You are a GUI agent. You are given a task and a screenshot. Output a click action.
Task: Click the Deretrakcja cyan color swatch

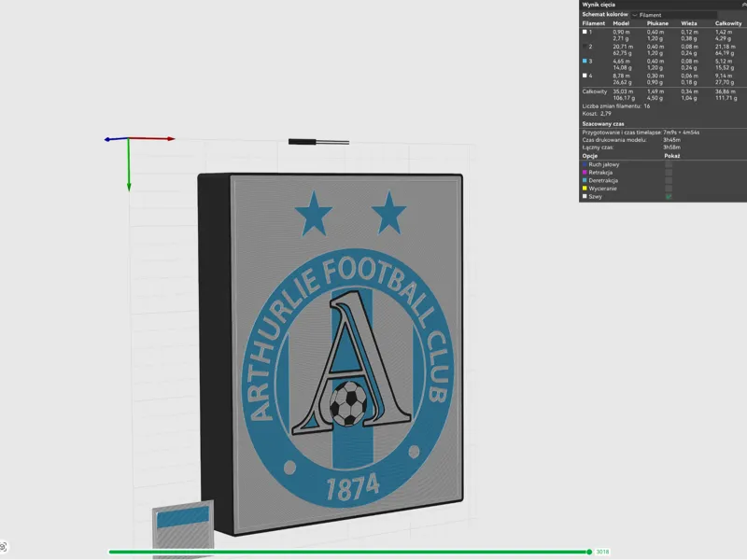[585, 180]
